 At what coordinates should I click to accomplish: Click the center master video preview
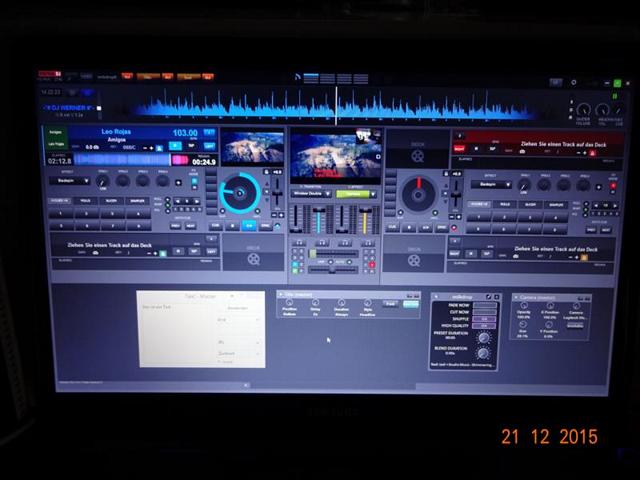336,156
